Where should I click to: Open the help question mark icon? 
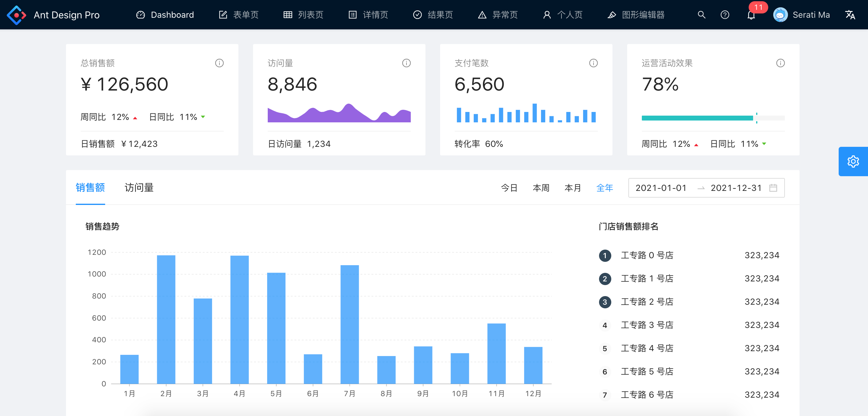point(724,15)
